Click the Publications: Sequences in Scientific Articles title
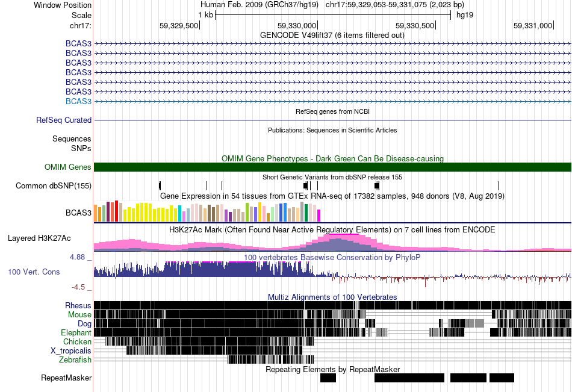 [x=332, y=130]
